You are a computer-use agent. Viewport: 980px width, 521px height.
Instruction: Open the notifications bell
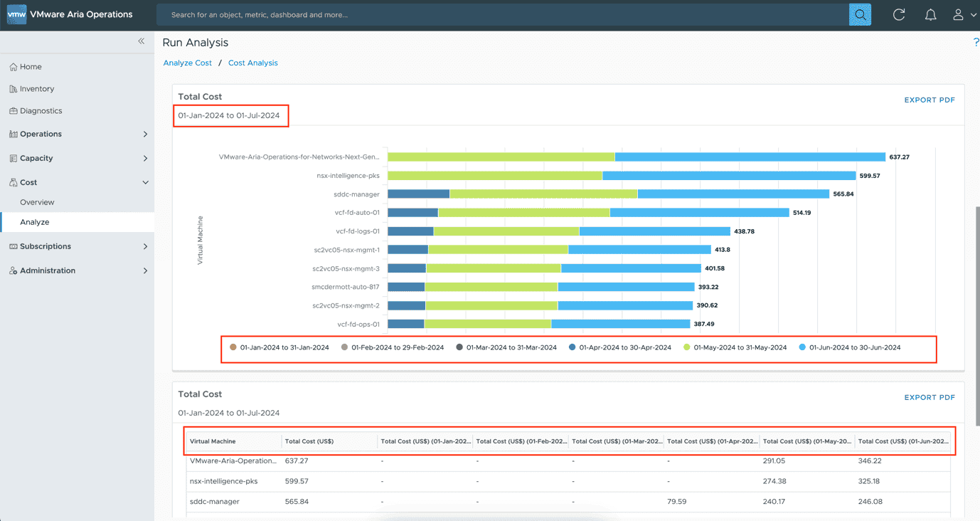930,14
